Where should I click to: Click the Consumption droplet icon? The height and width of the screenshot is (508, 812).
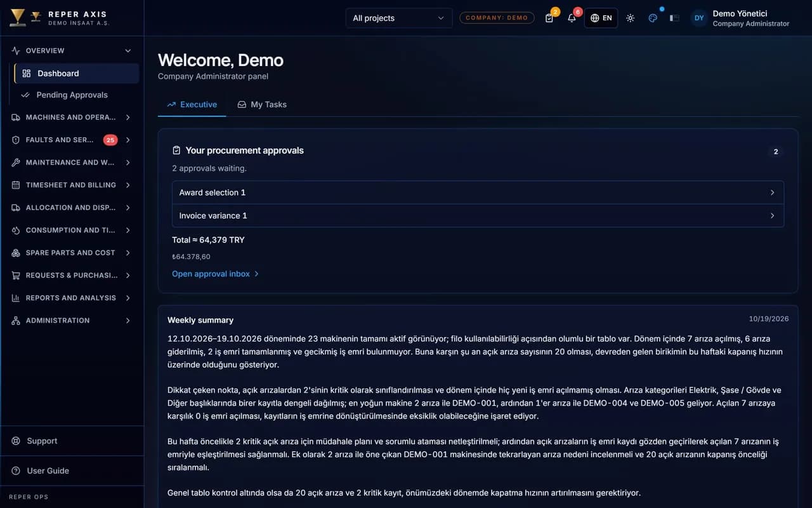[16, 230]
